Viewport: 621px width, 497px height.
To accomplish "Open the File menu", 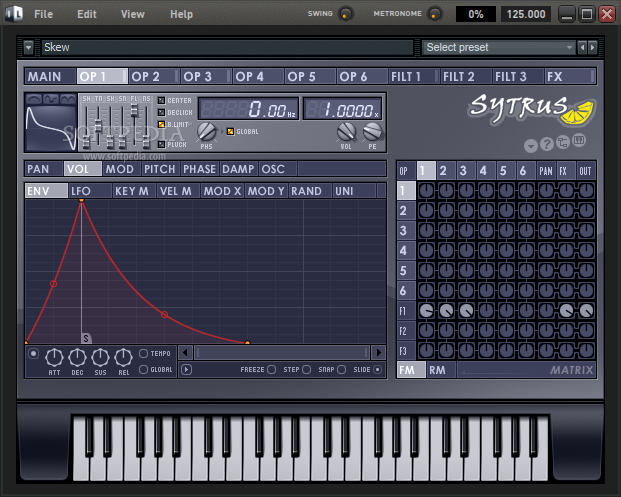I will click(44, 14).
